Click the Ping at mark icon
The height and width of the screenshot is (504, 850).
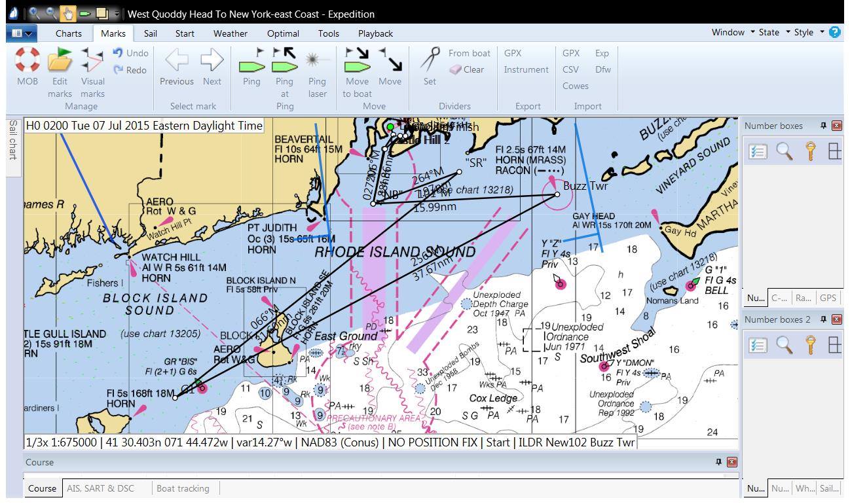284,60
